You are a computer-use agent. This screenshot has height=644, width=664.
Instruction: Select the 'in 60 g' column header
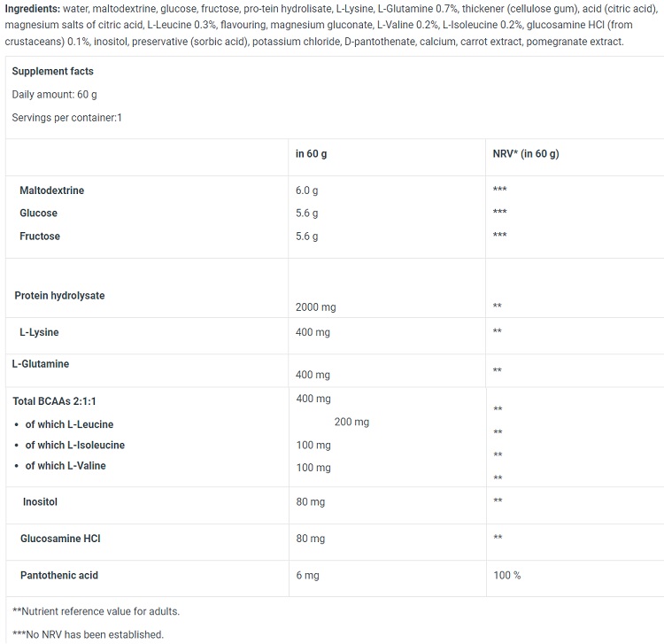312,153
